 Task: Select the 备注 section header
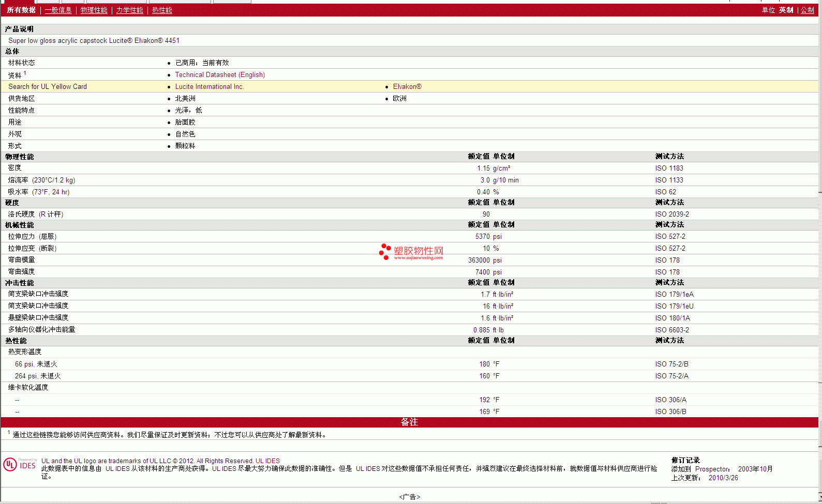coord(409,422)
